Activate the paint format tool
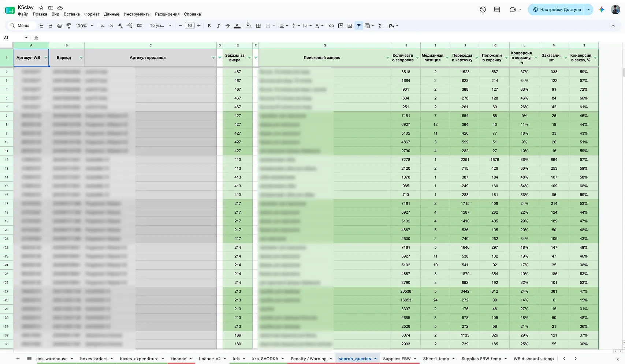 68,26
